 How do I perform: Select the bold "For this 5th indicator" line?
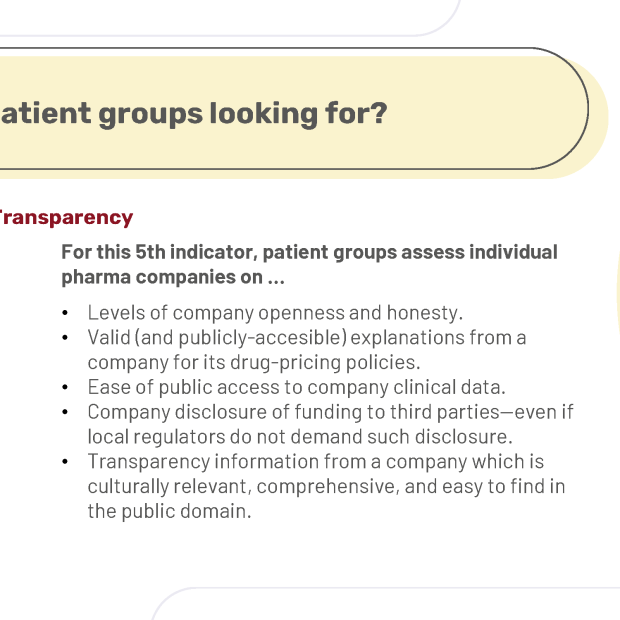pos(309,252)
